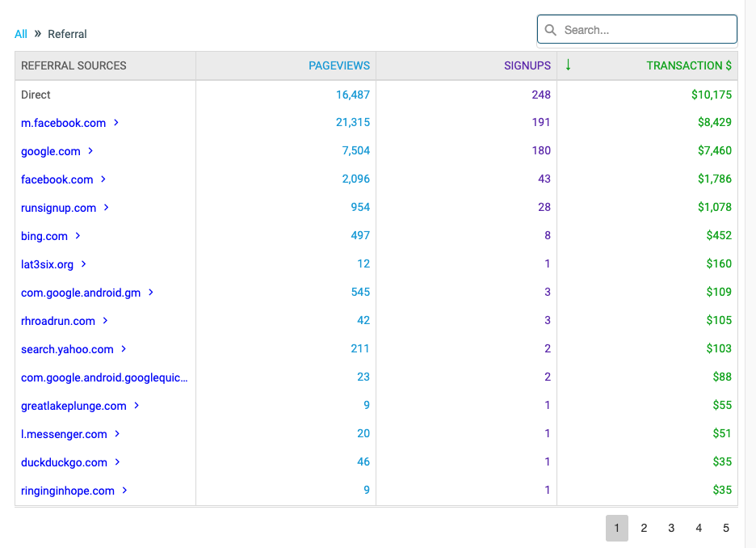Click transaction value $160
This screenshot has width=756, height=548.
click(719, 263)
